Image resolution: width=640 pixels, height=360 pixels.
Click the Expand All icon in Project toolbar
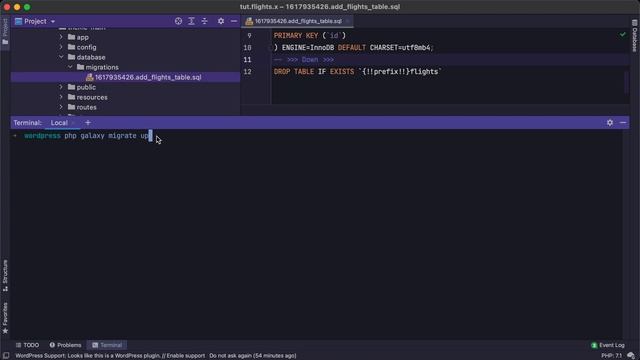pos(191,21)
